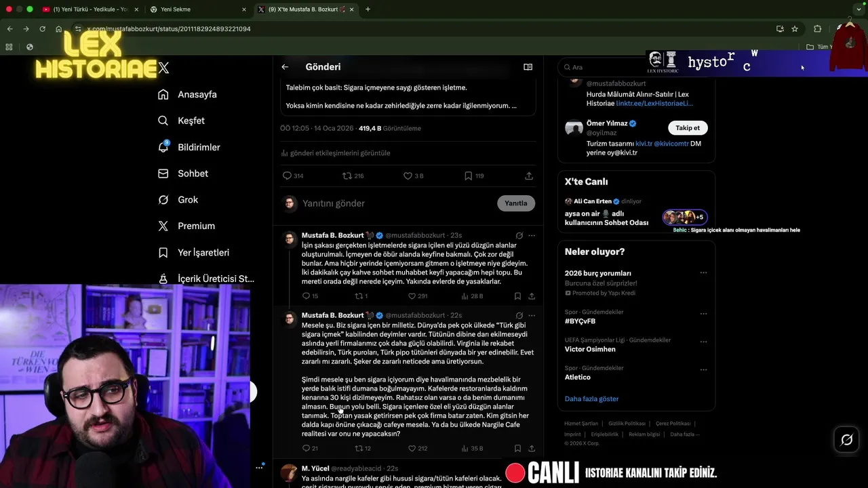This screenshot has height=488, width=868.
Task: Click the browser address bar
Action: (427, 29)
